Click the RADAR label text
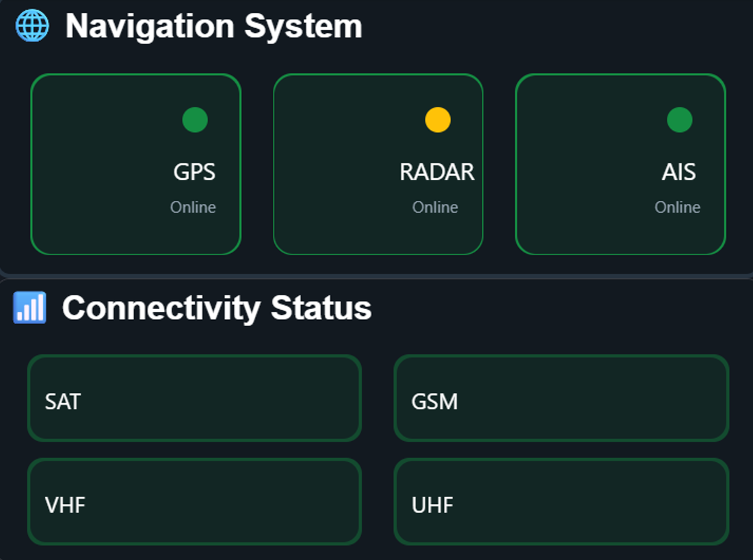 click(436, 172)
